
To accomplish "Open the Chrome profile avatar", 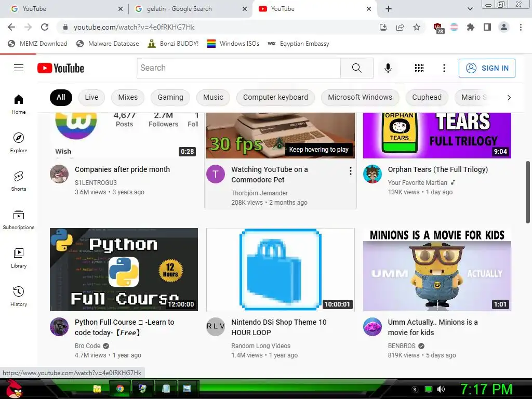I will coord(504,27).
